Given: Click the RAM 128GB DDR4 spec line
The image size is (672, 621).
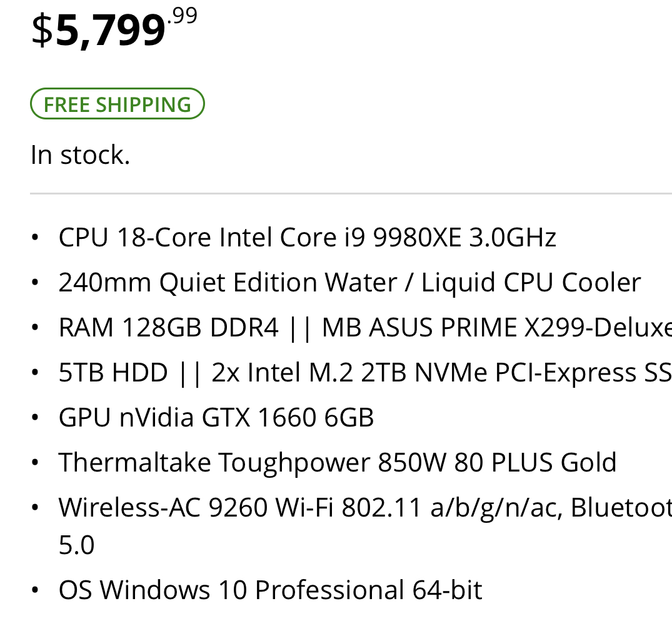Looking at the screenshot, I should 365,328.
